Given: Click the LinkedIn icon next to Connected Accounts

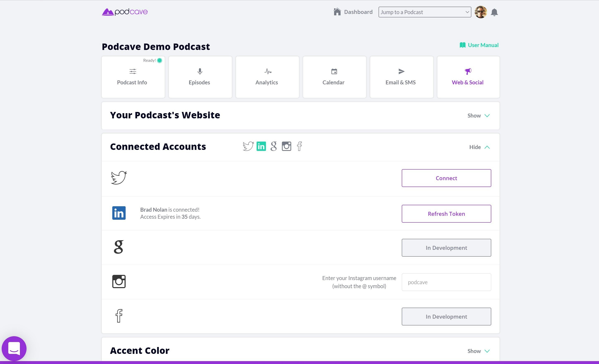Looking at the screenshot, I should (x=261, y=146).
